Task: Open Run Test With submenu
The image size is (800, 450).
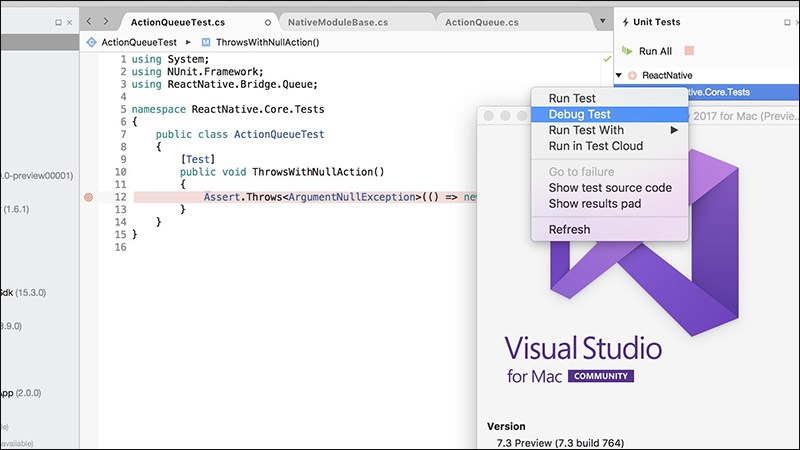Action: tap(610, 130)
